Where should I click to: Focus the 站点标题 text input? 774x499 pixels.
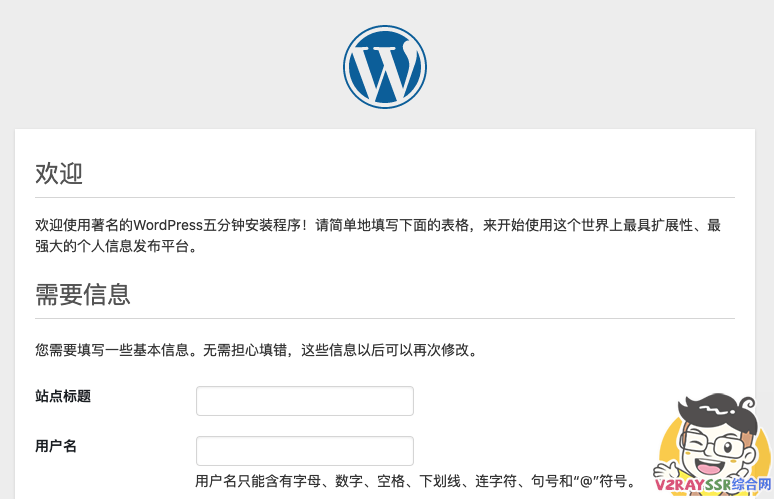[x=305, y=401]
